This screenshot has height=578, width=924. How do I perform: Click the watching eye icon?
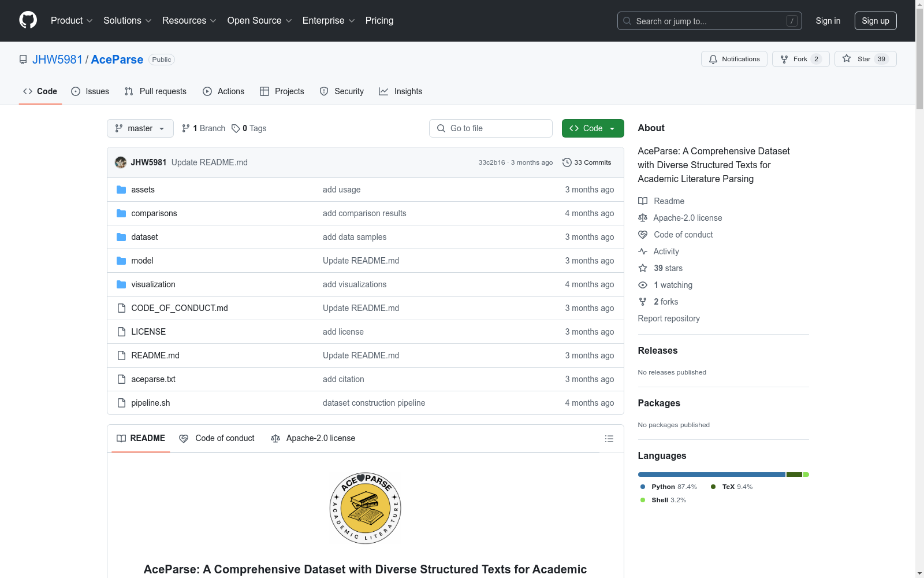point(643,285)
